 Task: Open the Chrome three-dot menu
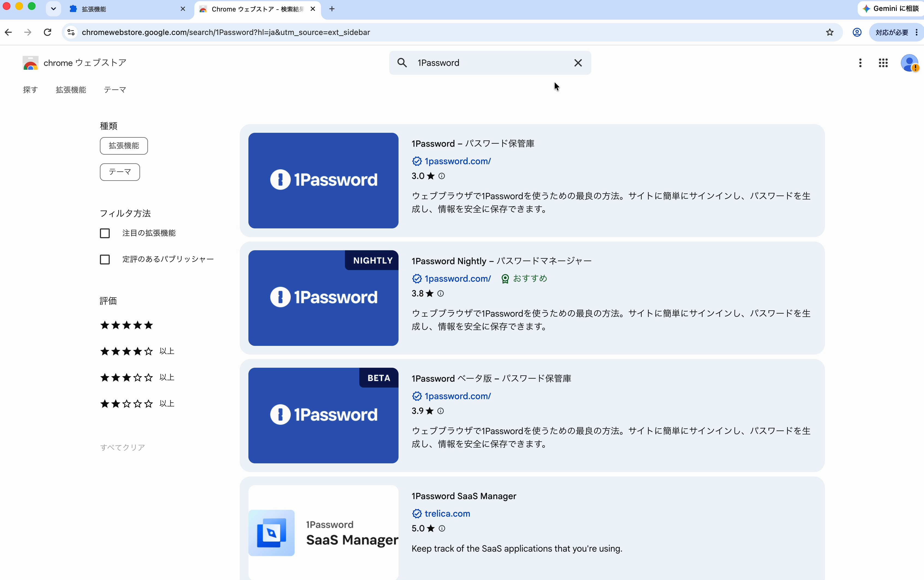coord(917,32)
